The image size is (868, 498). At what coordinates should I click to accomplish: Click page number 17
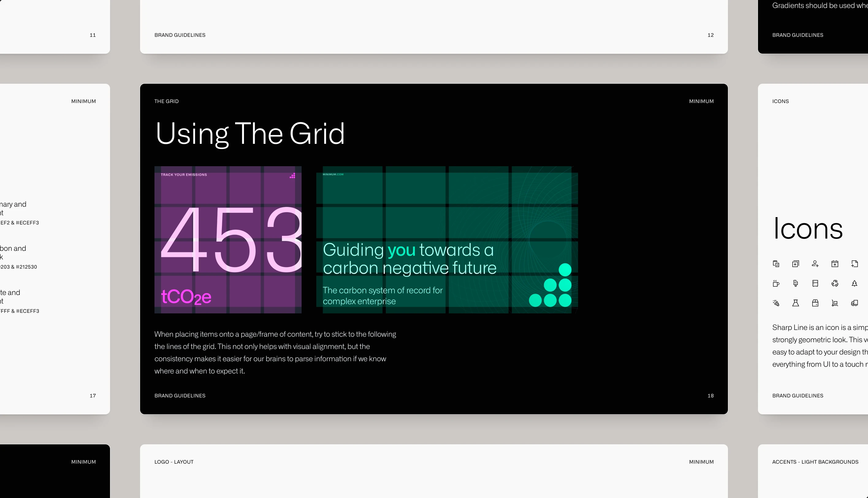pyautogui.click(x=93, y=395)
